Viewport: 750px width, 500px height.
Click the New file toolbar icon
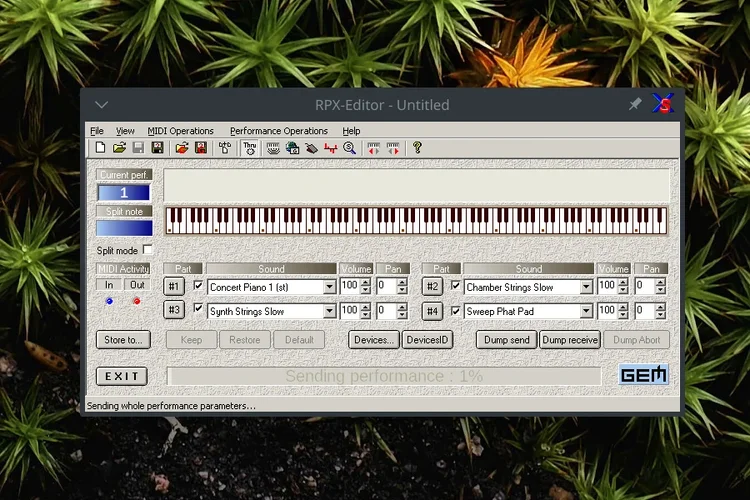coord(100,148)
